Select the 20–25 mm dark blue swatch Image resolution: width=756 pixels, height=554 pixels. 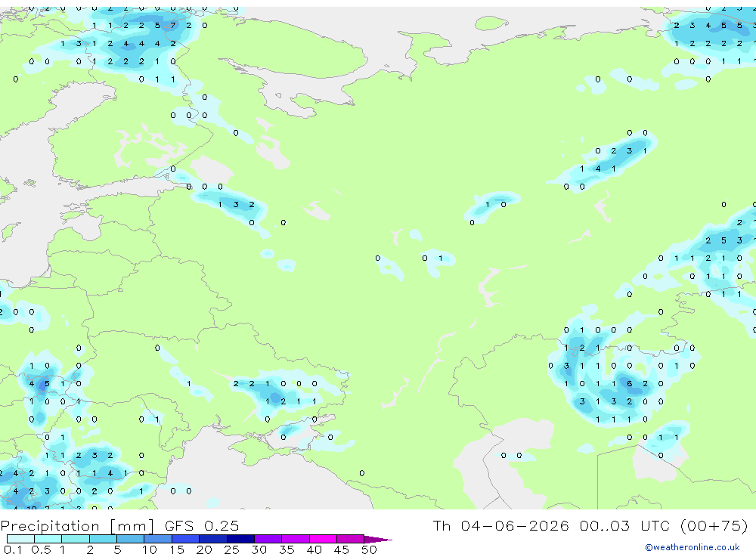click(212, 539)
